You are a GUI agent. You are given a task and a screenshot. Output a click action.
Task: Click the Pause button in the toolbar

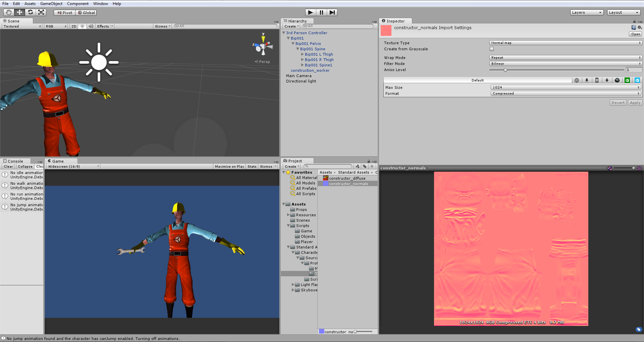[321, 12]
